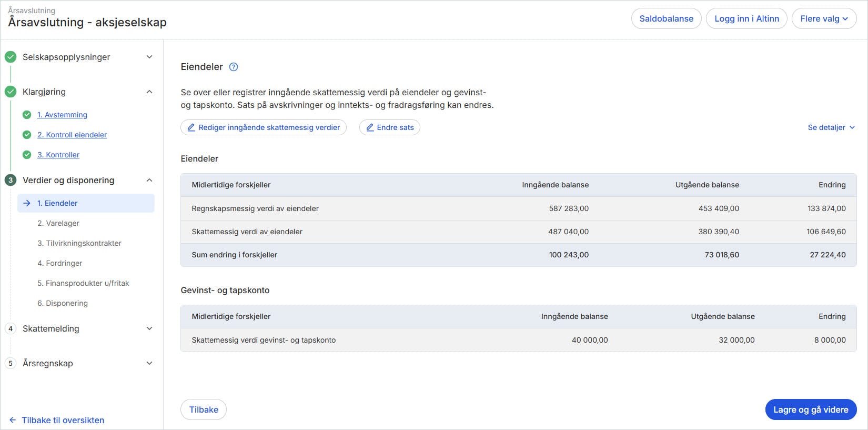Screen dimensions: 868x430
Task: Click the pencil icon in Endre sats
Action: click(370, 127)
